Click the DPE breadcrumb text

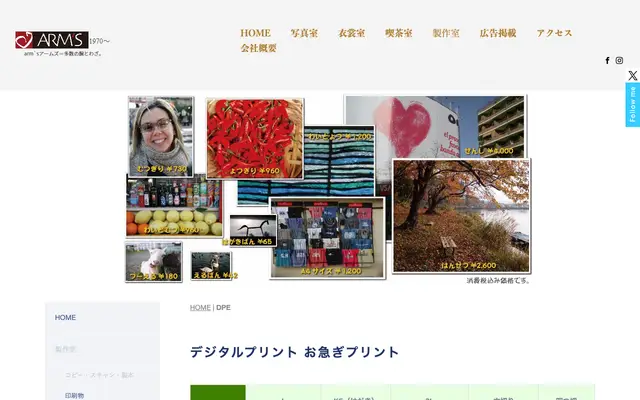pos(223,307)
